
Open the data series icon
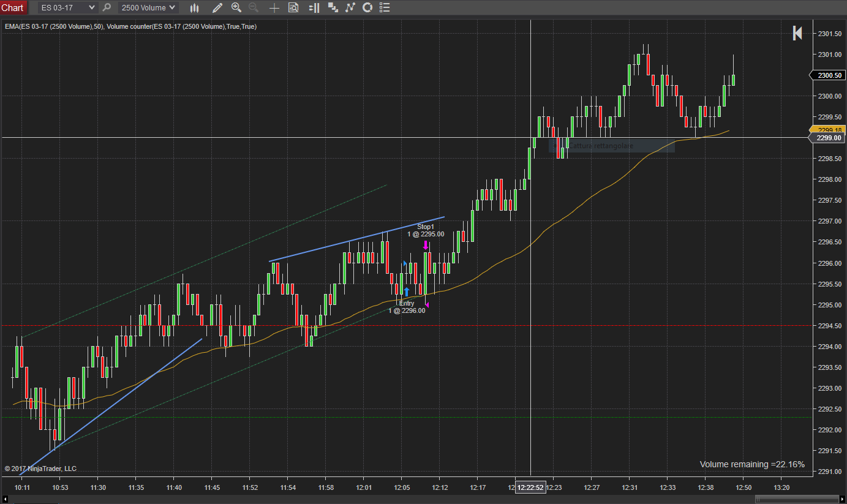pyautogui.click(x=333, y=8)
